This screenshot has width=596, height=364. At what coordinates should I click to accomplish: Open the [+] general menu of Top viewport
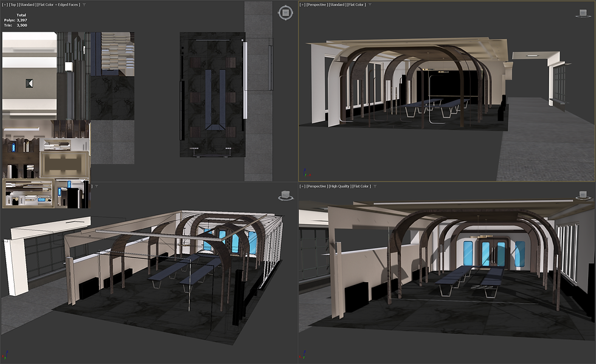pos(5,5)
